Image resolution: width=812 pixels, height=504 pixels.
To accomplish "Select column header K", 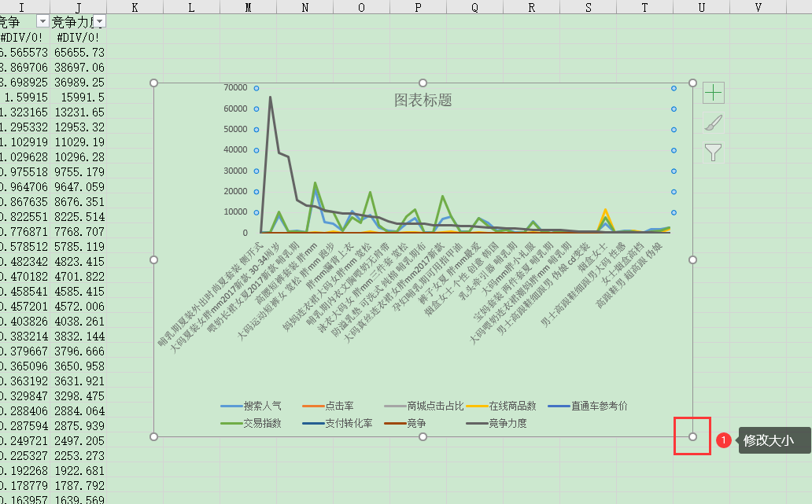I will pos(135,7).
